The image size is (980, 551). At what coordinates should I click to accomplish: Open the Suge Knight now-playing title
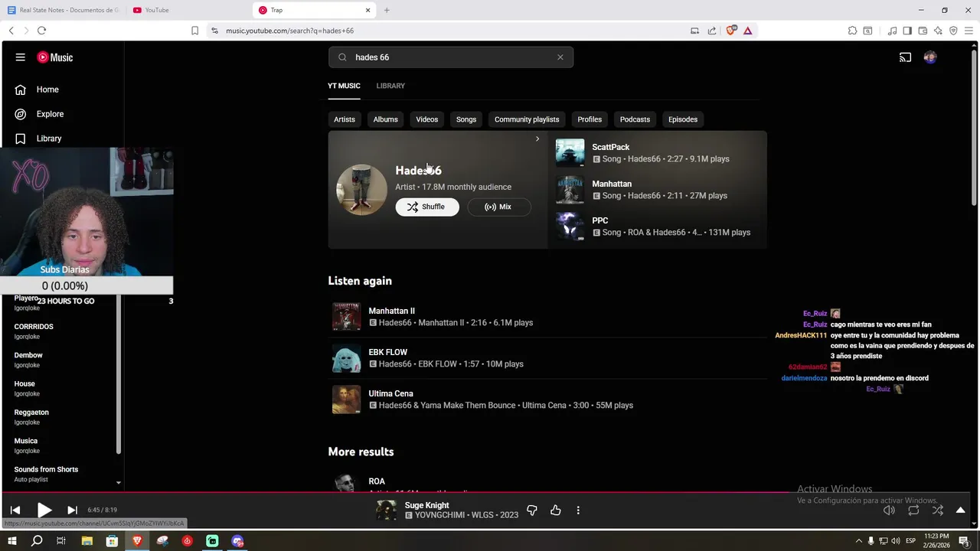pyautogui.click(x=427, y=505)
